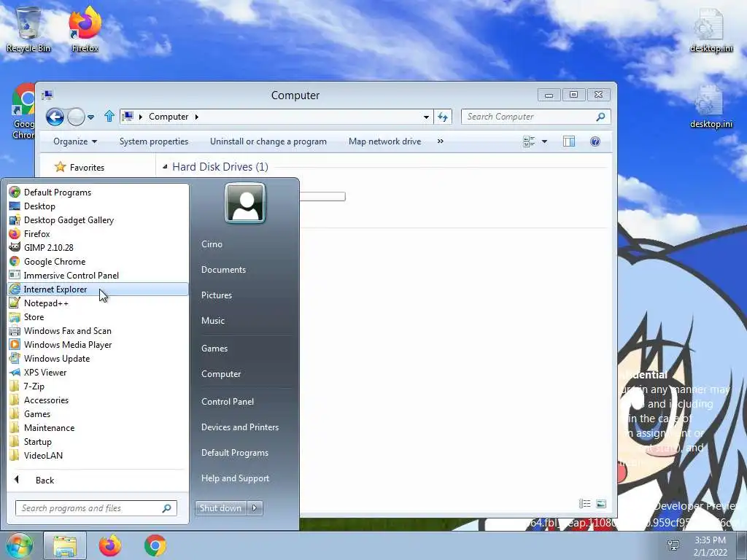Screen dimensions: 747x560
Task: Open Pictures from the Start menu
Action: [x=216, y=295]
